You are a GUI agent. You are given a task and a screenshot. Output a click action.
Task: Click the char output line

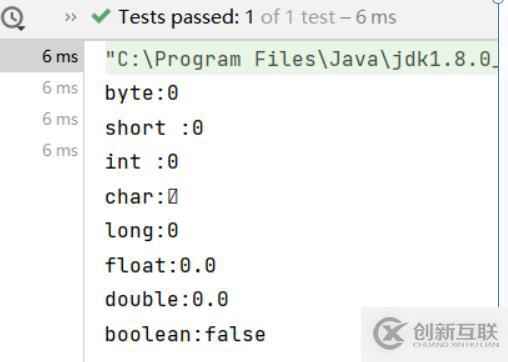tap(142, 197)
